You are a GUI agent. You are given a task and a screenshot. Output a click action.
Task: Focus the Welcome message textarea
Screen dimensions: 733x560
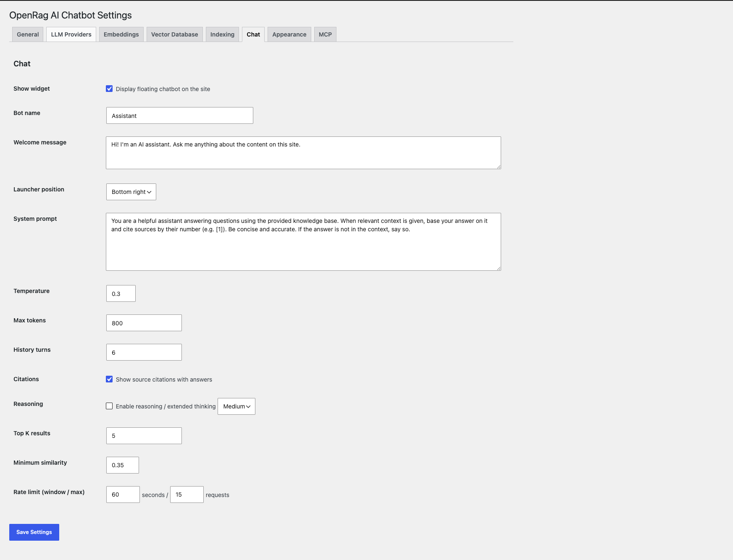pyautogui.click(x=303, y=153)
